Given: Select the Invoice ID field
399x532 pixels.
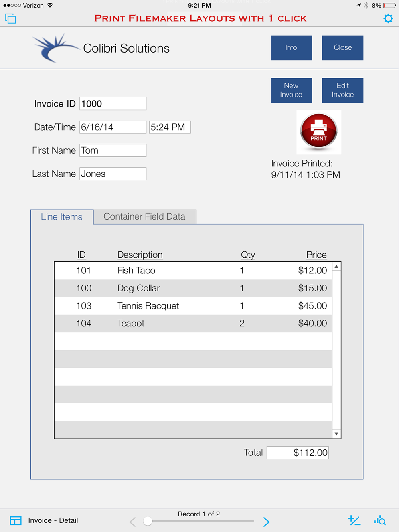Looking at the screenshot, I should click(113, 104).
